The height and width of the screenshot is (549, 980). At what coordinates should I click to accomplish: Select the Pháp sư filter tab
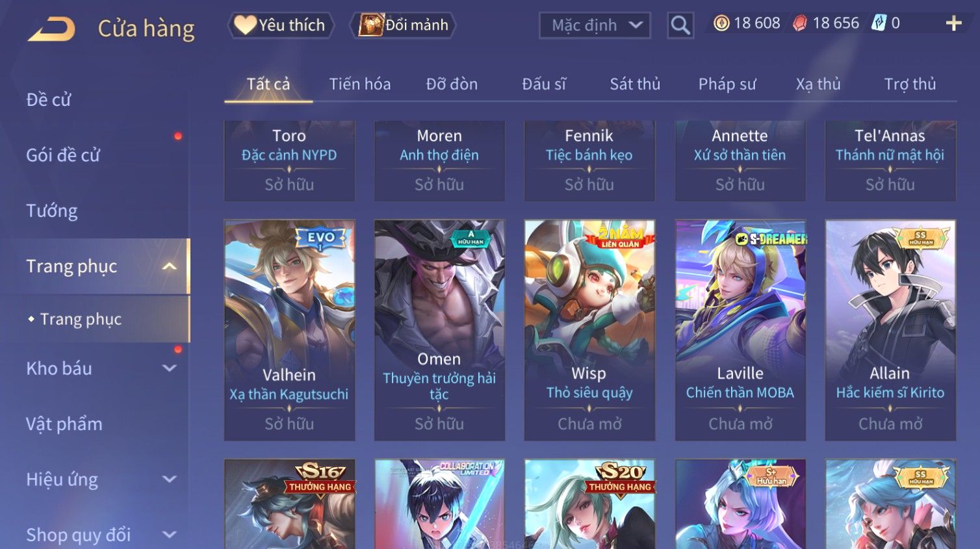[727, 84]
